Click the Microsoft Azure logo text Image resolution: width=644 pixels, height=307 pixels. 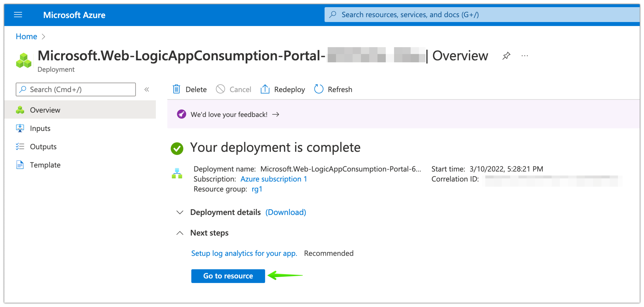pyautogui.click(x=74, y=15)
